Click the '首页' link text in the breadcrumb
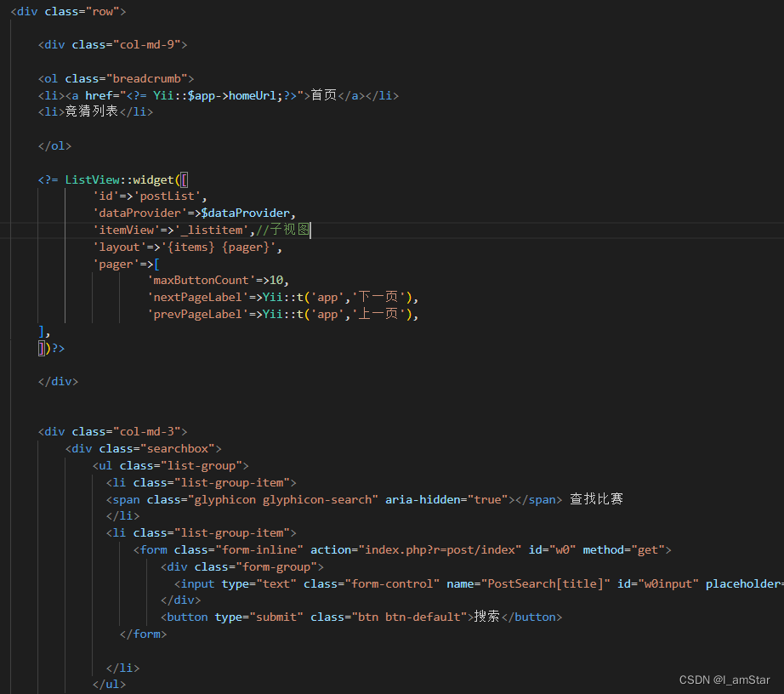This screenshot has height=694, width=784. click(x=323, y=95)
